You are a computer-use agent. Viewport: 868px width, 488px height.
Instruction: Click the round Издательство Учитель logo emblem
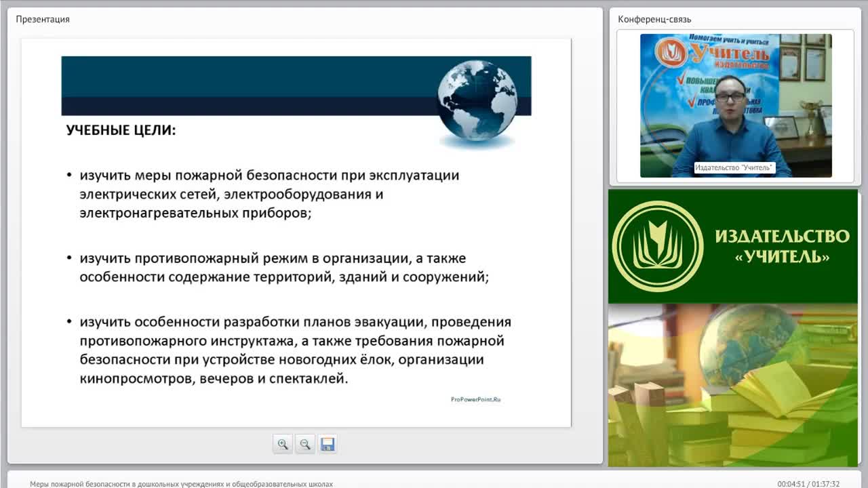[658, 246]
